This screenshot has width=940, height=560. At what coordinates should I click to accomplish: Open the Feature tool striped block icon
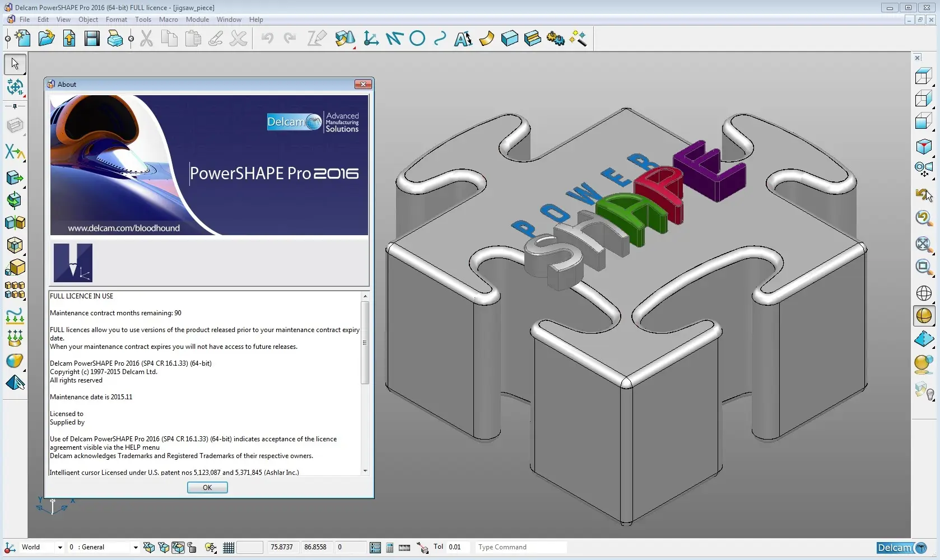pos(532,39)
